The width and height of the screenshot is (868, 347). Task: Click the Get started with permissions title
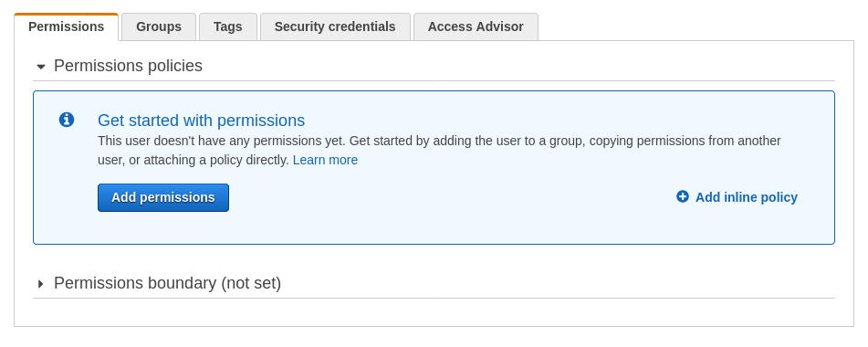[x=201, y=121]
